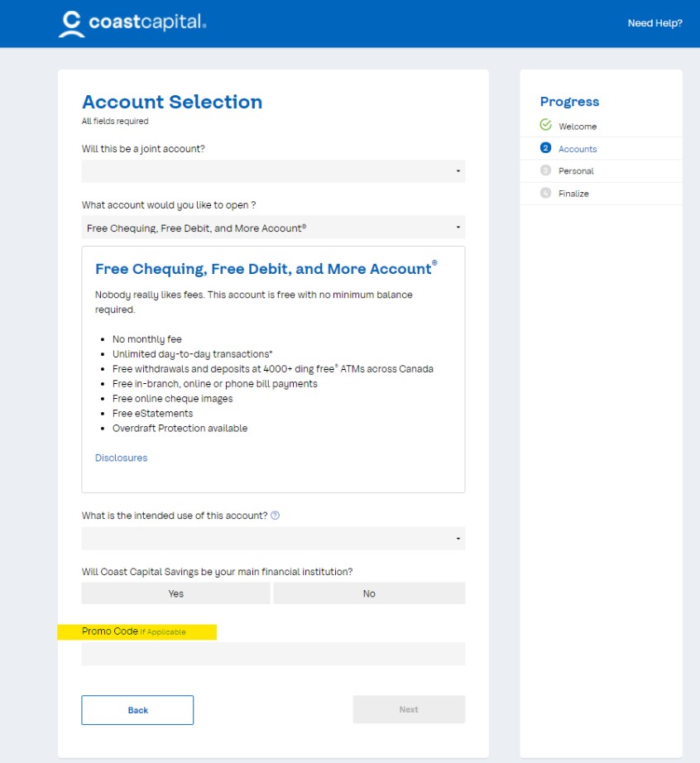Click the 'No monthly fee' bullet text
Image resolution: width=700 pixels, height=763 pixels.
(x=147, y=339)
